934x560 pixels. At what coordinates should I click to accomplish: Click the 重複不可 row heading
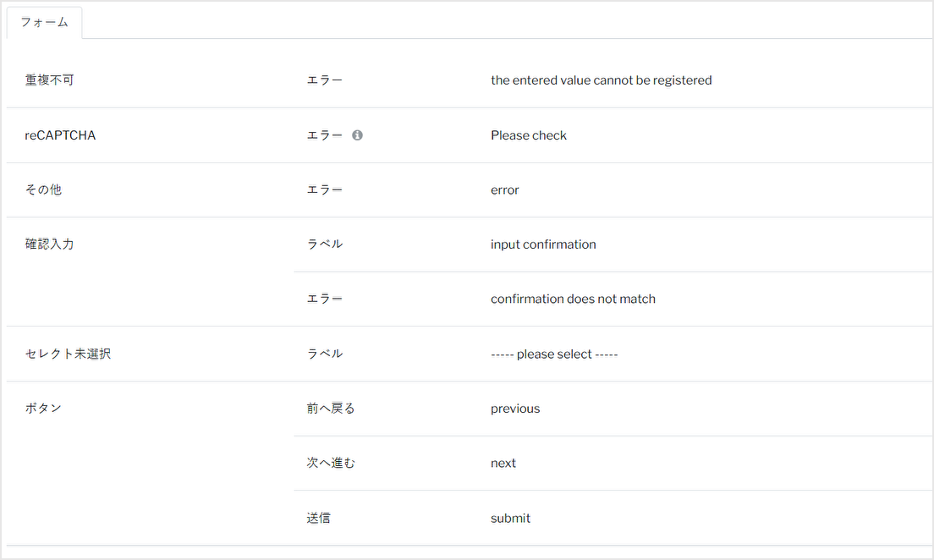(49, 80)
